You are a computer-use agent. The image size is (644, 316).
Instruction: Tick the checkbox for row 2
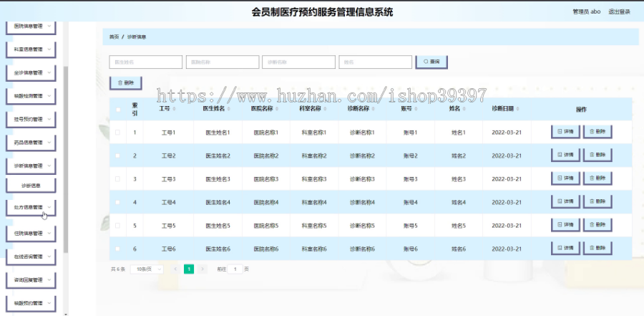pyautogui.click(x=118, y=155)
